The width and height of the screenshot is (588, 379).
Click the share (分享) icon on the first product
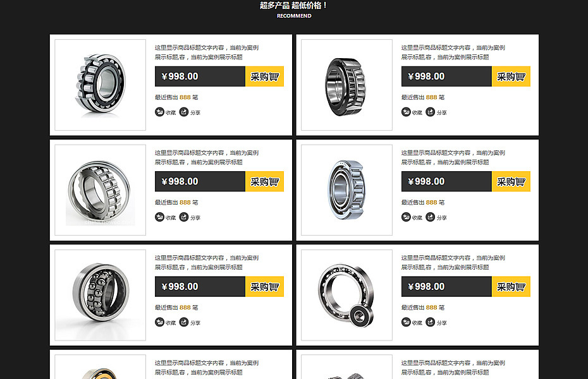pos(184,112)
